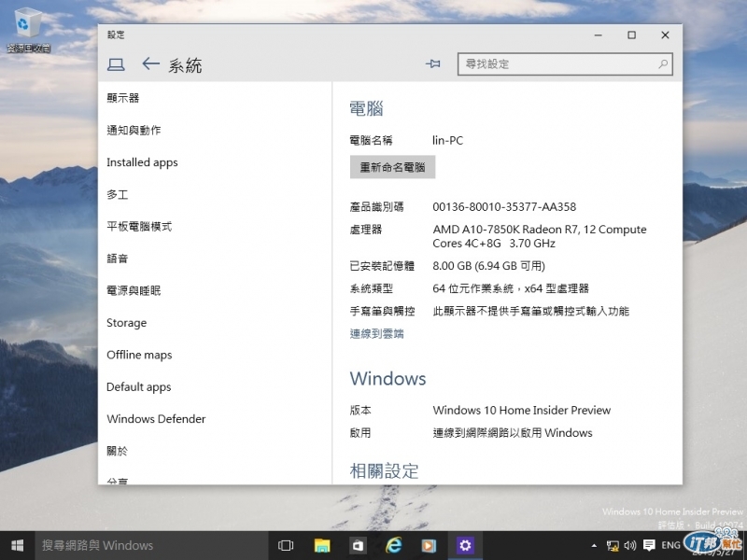
Task: Open 電源與睡眠 settings
Action: click(x=134, y=290)
